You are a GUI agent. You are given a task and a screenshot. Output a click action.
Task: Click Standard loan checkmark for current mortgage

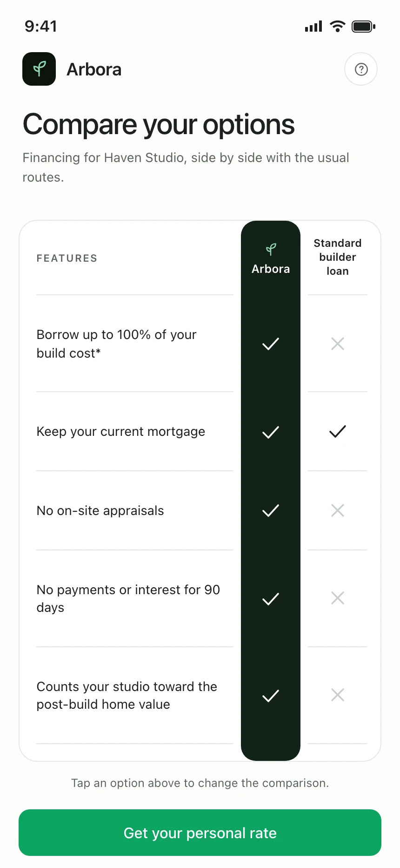(x=338, y=431)
